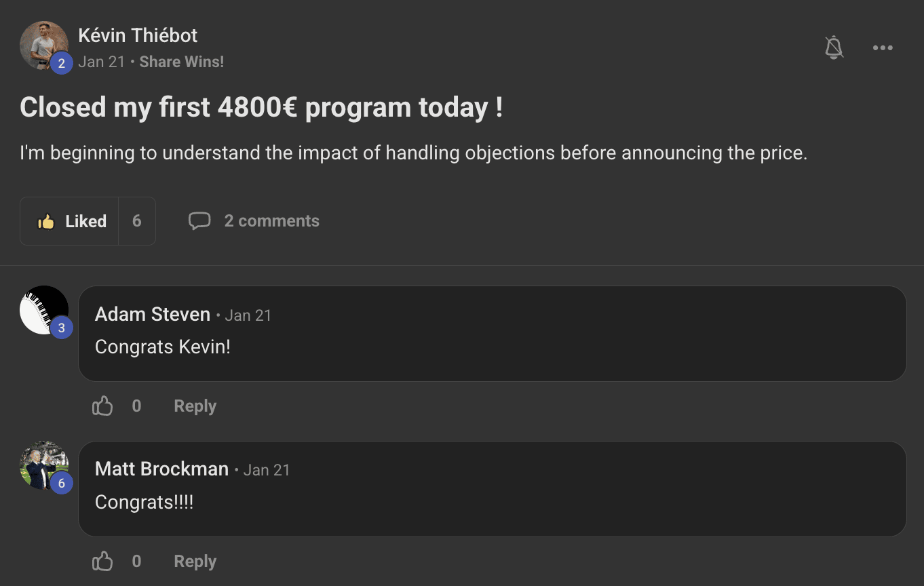
Task: Click Kévin's level 2 badge
Action: tap(62, 64)
